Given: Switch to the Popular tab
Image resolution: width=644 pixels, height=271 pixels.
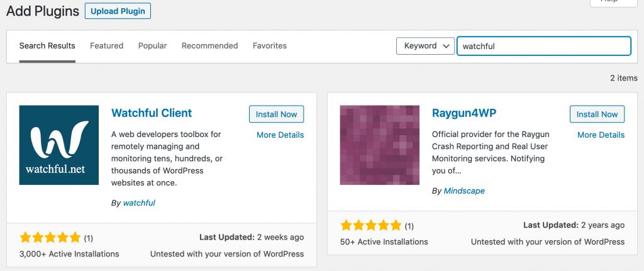Looking at the screenshot, I should pyautogui.click(x=152, y=46).
